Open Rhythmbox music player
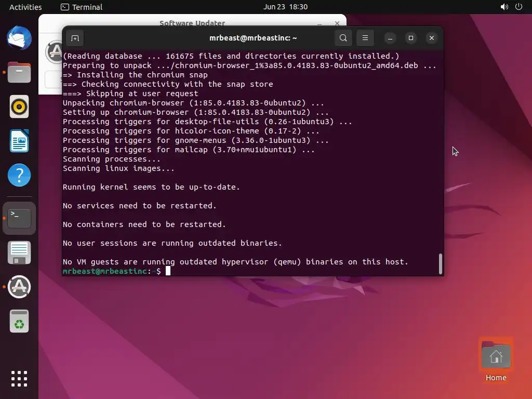 pyautogui.click(x=19, y=107)
